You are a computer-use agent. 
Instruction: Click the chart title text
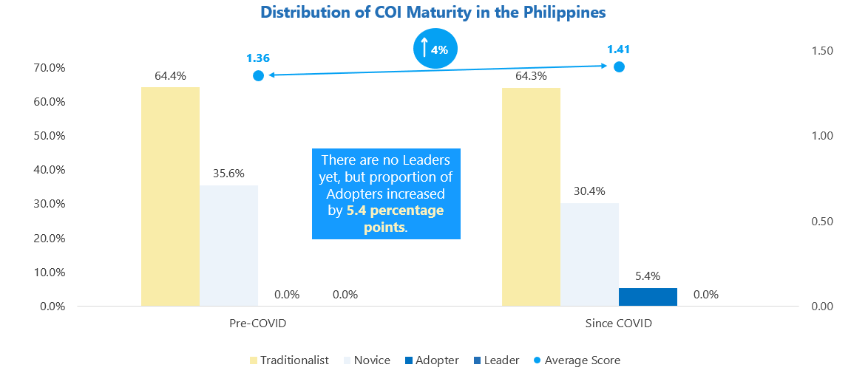[433, 13]
